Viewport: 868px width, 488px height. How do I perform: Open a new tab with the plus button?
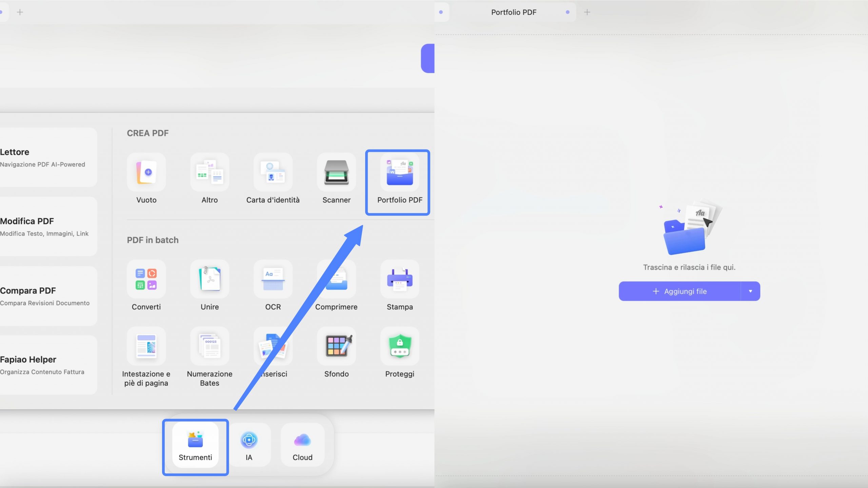pyautogui.click(x=587, y=12)
